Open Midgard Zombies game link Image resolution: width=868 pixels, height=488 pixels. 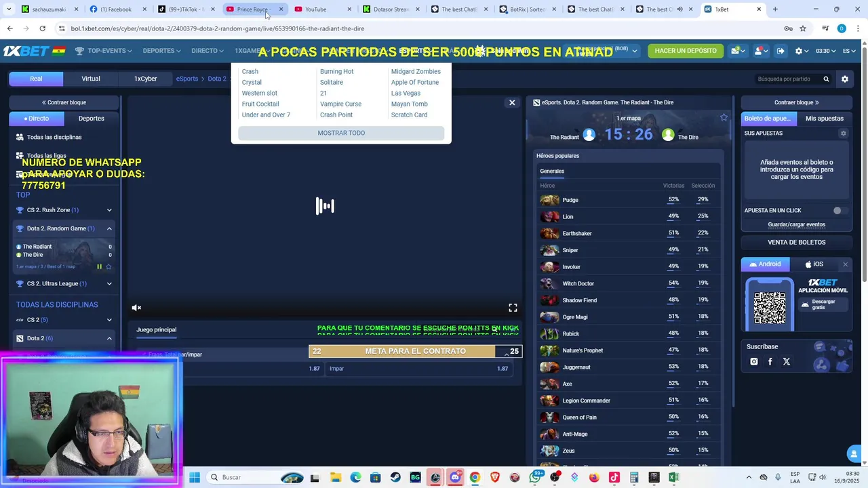click(x=416, y=71)
